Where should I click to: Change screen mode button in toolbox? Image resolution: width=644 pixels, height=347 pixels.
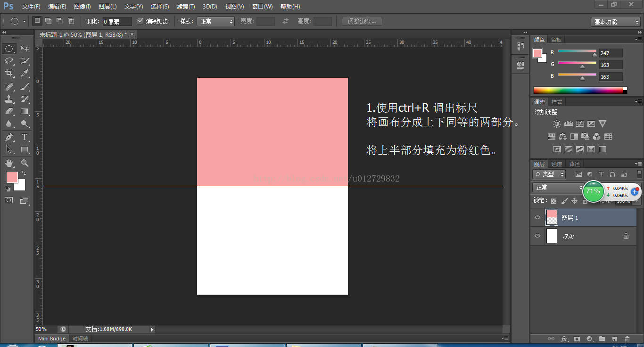pos(25,200)
